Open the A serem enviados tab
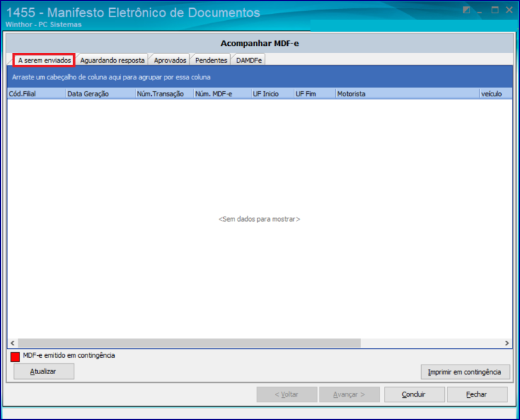520x420 pixels. tap(44, 60)
